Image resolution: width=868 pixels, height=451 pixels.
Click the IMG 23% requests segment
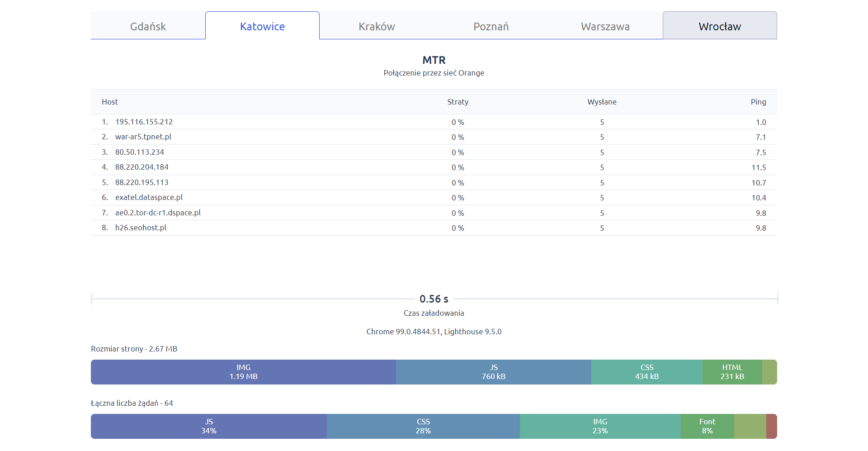click(600, 426)
